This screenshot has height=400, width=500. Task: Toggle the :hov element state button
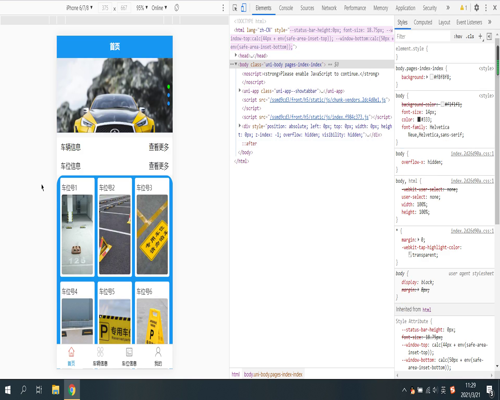point(458,36)
